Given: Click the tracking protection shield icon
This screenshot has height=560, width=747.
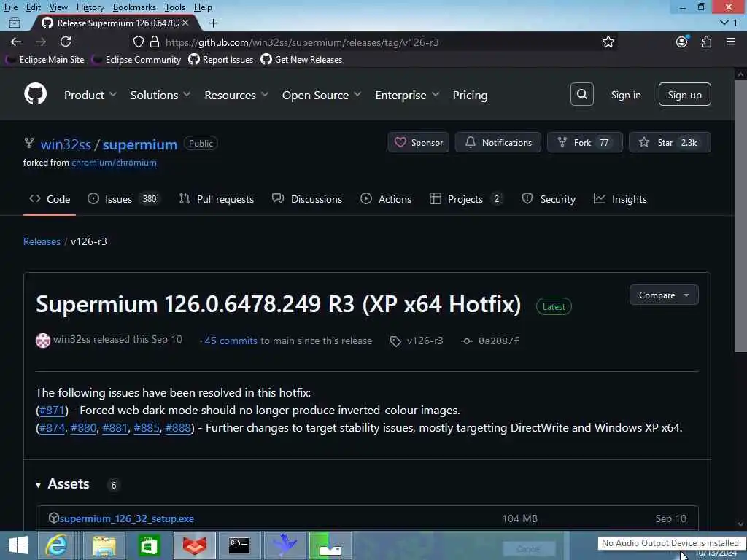Looking at the screenshot, I should (x=138, y=42).
